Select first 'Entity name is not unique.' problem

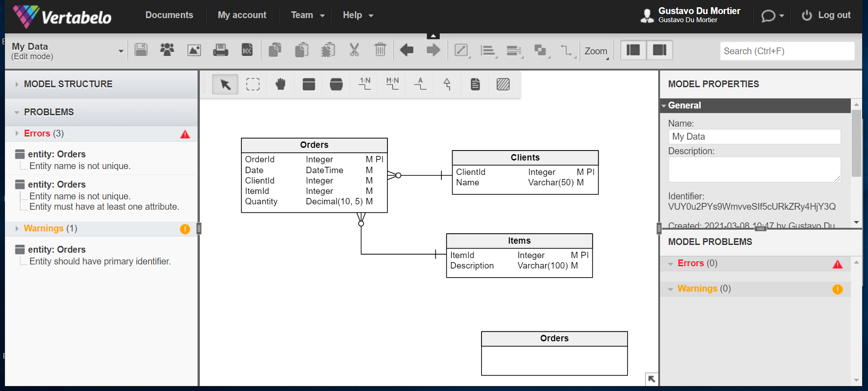pos(80,166)
